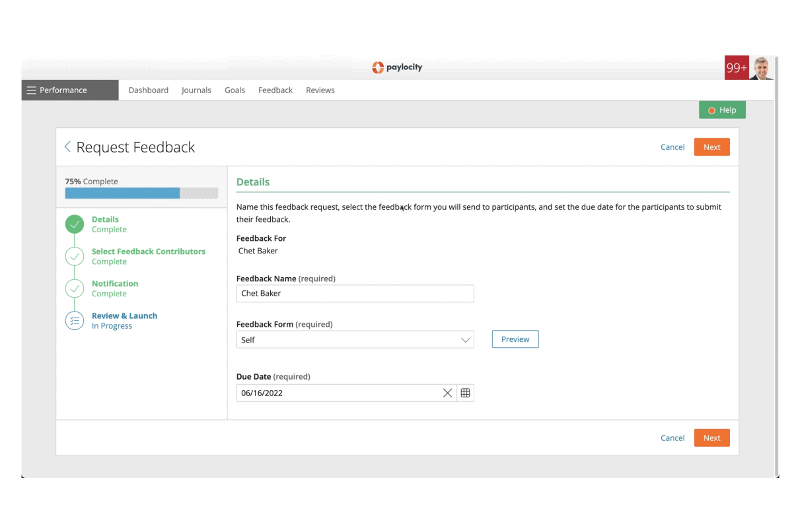The width and height of the screenshot is (798, 532).
Task: Go to the Dashboard tab
Action: (x=148, y=90)
